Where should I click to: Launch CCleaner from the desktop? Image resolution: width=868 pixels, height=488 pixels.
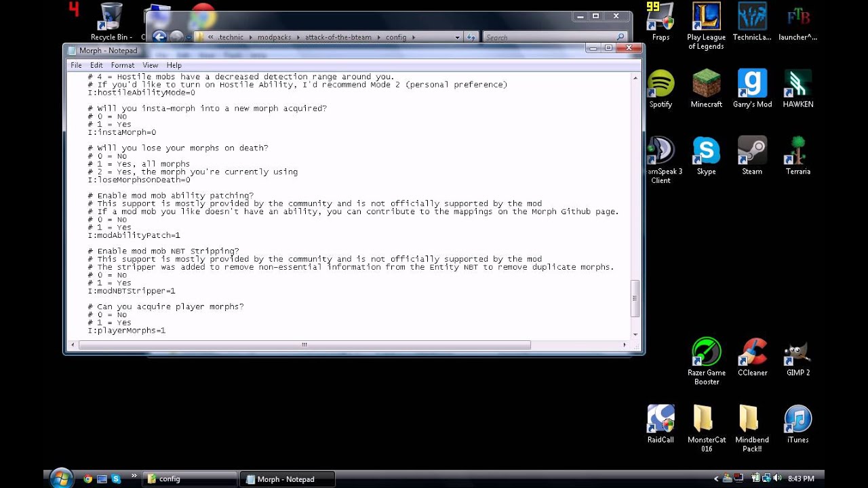[752, 357]
